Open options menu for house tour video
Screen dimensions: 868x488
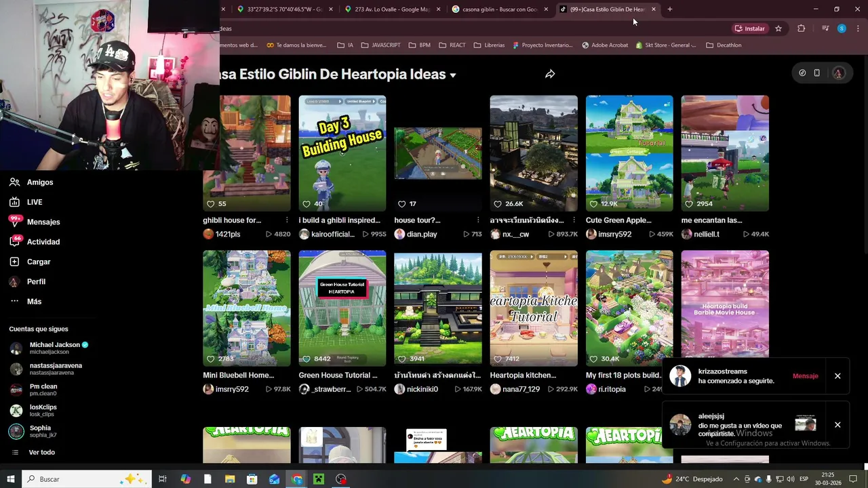478,220
